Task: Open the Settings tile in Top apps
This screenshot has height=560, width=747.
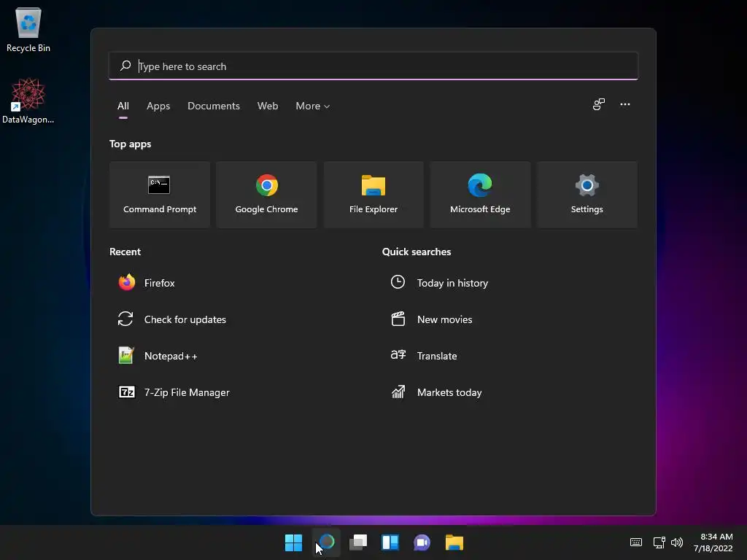Action: (x=587, y=195)
